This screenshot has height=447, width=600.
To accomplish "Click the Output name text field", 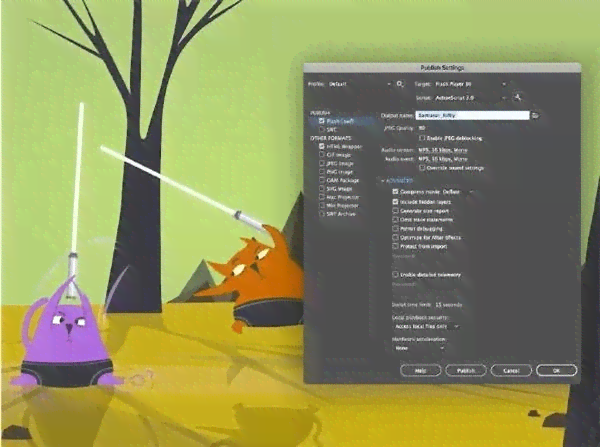I will [473, 115].
